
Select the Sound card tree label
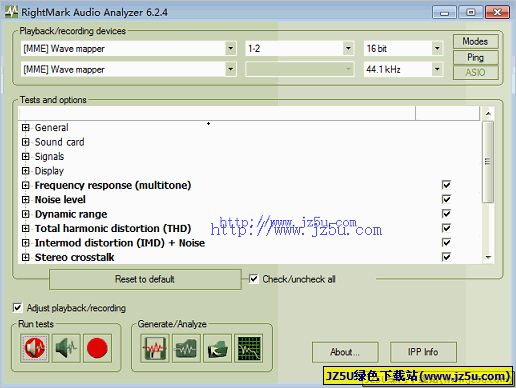coord(60,142)
